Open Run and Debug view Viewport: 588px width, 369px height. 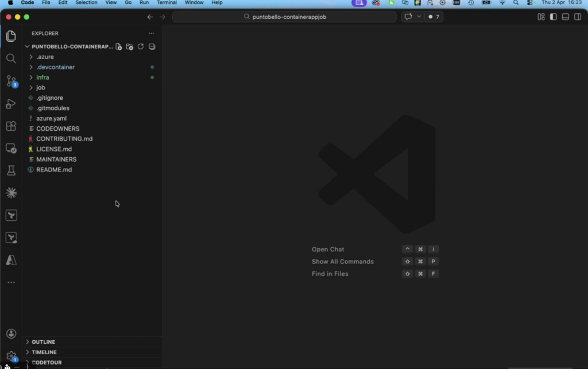click(11, 104)
